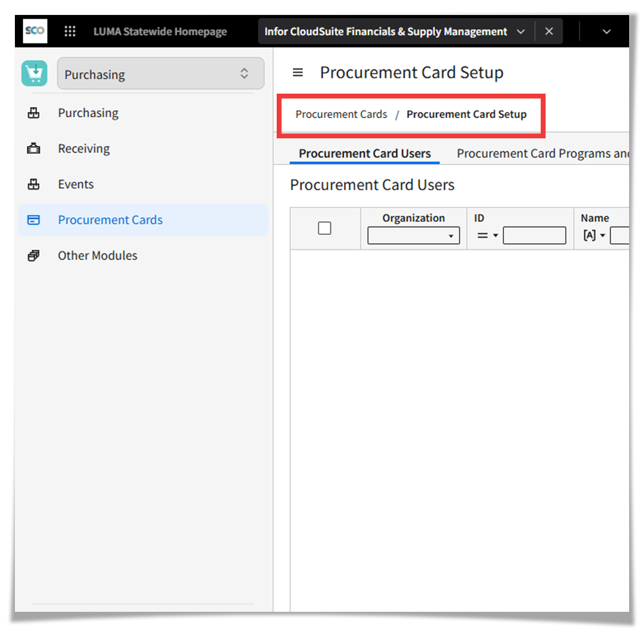Click the Purchasing sidebar menu icon
Viewport: 644px width, 644px height.
pos(33,113)
